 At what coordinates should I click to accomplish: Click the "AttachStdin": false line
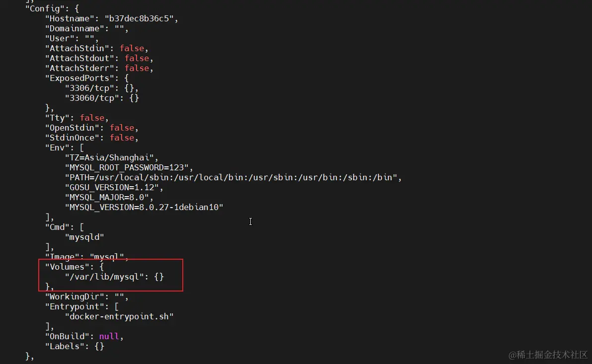point(97,48)
